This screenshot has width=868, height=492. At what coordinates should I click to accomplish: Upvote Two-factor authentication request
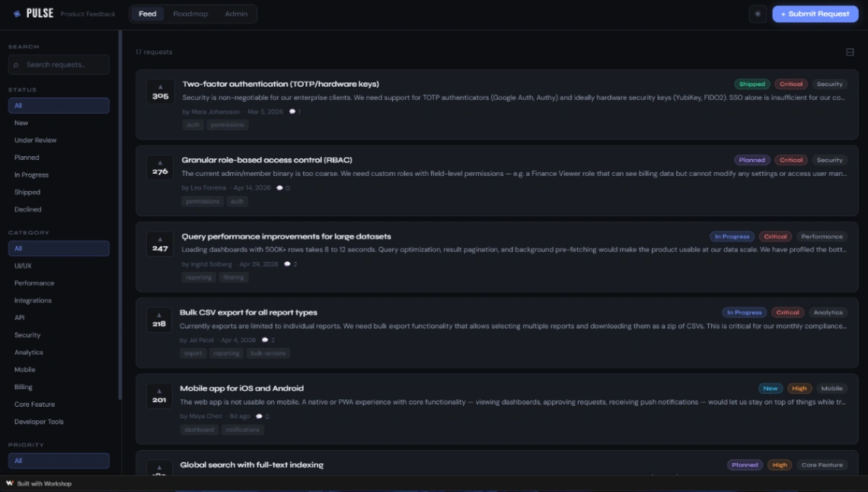(x=160, y=92)
